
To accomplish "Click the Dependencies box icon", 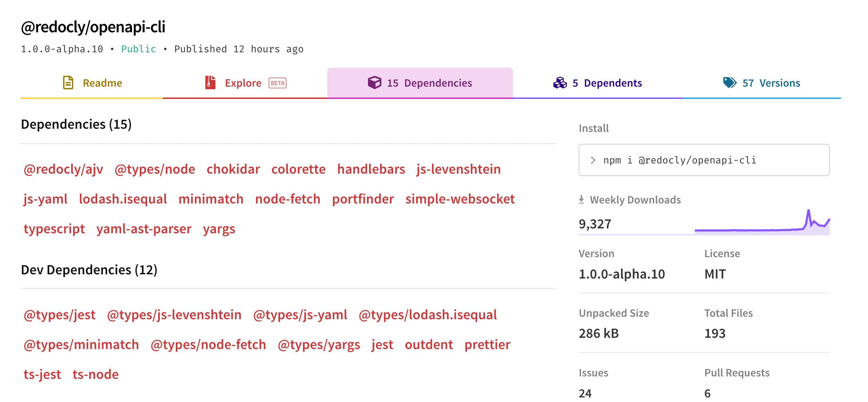I will (x=374, y=83).
